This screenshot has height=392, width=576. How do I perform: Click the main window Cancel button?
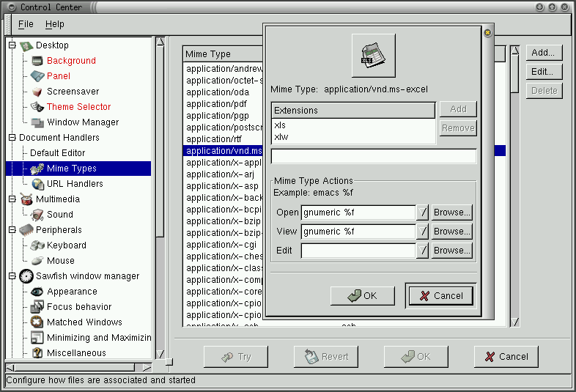coord(506,357)
